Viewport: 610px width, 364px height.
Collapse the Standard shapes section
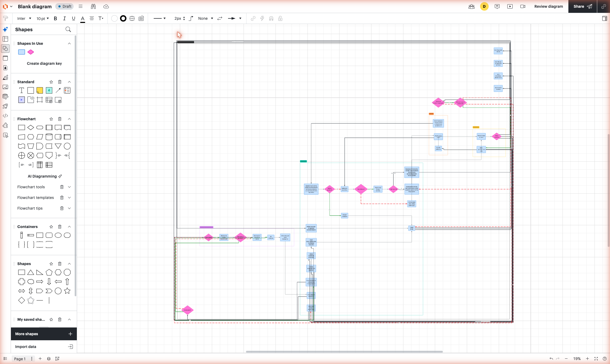[69, 82]
